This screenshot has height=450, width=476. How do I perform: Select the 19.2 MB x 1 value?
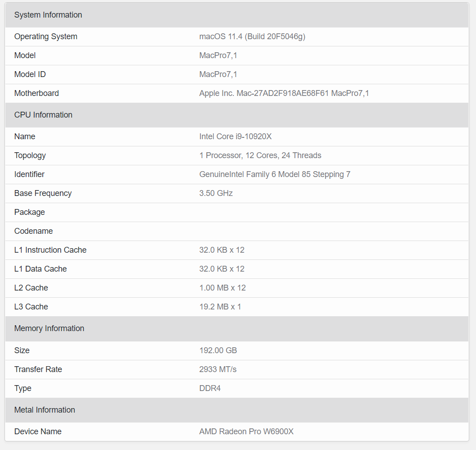(x=220, y=307)
